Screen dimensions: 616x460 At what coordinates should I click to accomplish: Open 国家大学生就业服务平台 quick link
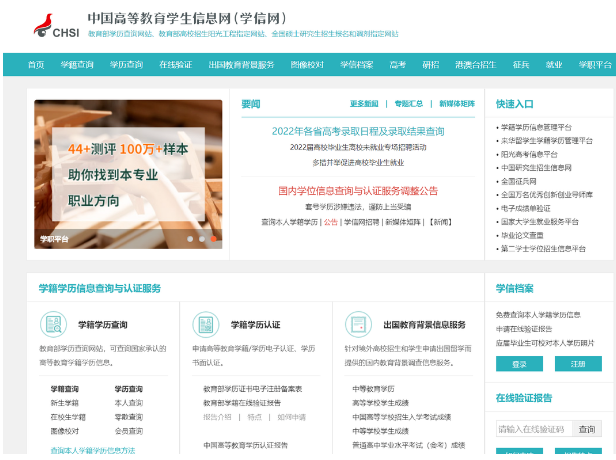coord(540,222)
